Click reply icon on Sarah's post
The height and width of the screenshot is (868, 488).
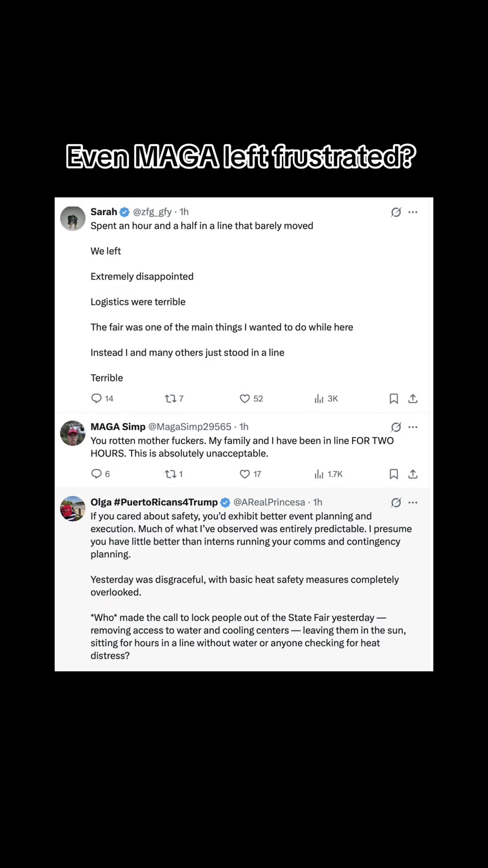(96, 398)
